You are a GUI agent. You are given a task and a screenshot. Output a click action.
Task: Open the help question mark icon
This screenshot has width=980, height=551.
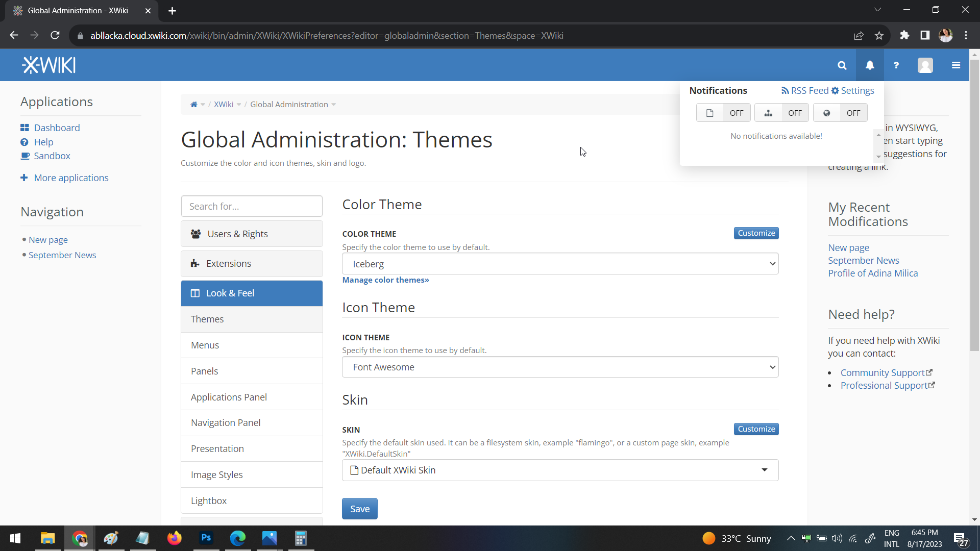[896, 65]
